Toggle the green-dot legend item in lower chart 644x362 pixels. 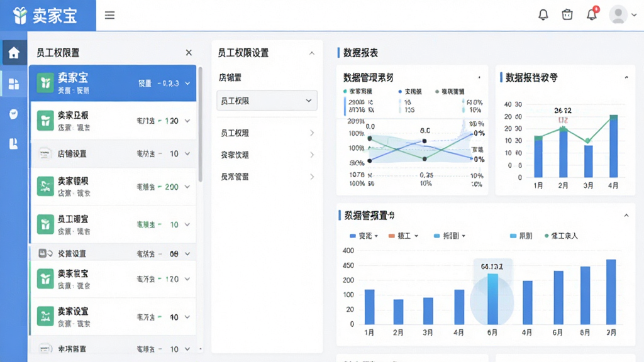coord(561,236)
